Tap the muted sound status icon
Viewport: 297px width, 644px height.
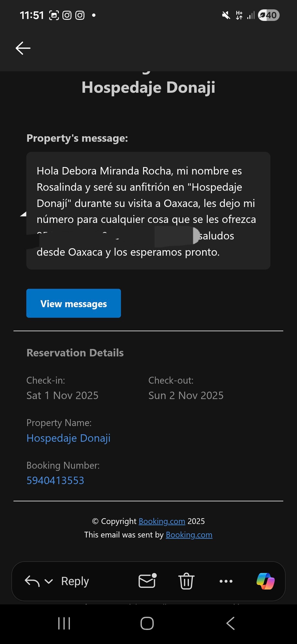(226, 15)
